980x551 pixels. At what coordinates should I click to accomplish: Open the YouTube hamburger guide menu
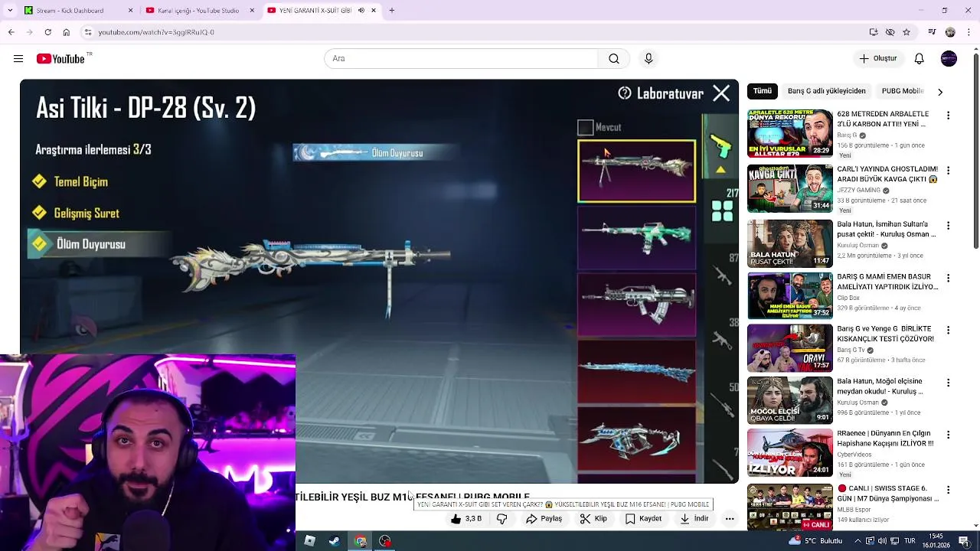(18, 59)
